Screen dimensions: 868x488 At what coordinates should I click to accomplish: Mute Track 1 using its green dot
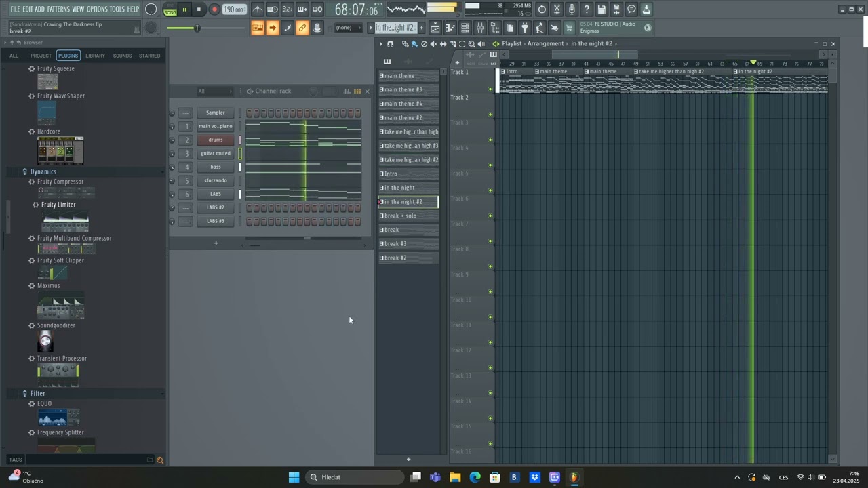pyautogui.click(x=490, y=89)
